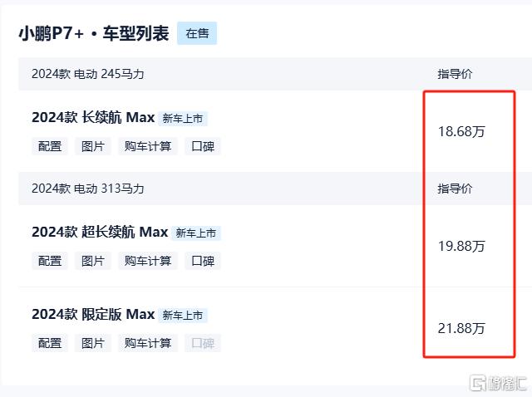This screenshot has height=397, width=532.
Task: Open 图片 for 长续航 Max
Action: [93, 146]
